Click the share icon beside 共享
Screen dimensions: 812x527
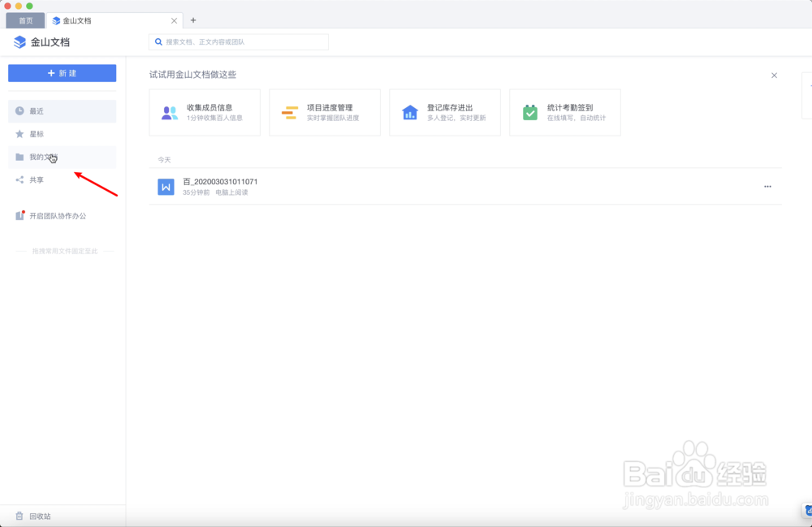tap(19, 179)
